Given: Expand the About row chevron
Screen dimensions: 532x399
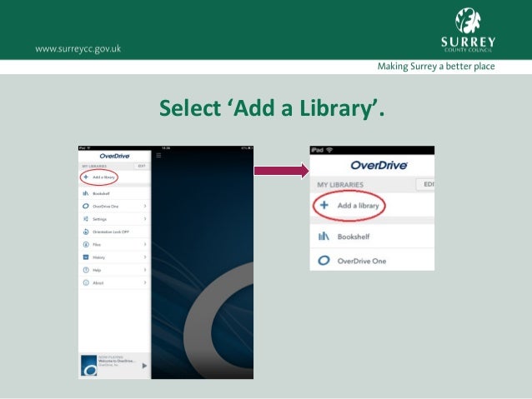Looking at the screenshot, I should pyautogui.click(x=145, y=282).
